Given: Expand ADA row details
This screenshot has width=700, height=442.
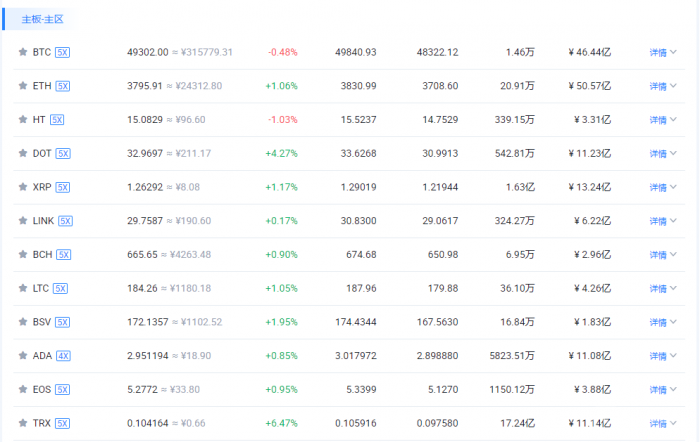Looking at the screenshot, I should pos(663,355).
